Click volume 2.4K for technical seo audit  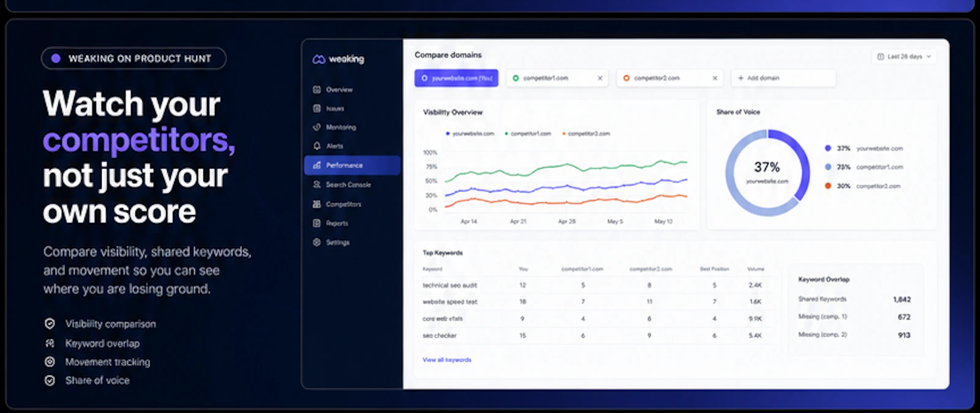pyautogui.click(x=755, y=285)
